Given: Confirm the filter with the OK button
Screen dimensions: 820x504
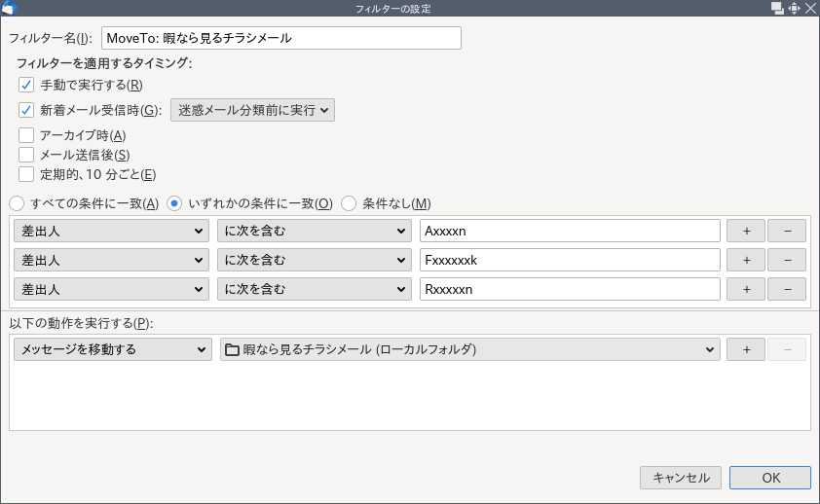Looking at the screenshot, I should (x=769, y=478).
